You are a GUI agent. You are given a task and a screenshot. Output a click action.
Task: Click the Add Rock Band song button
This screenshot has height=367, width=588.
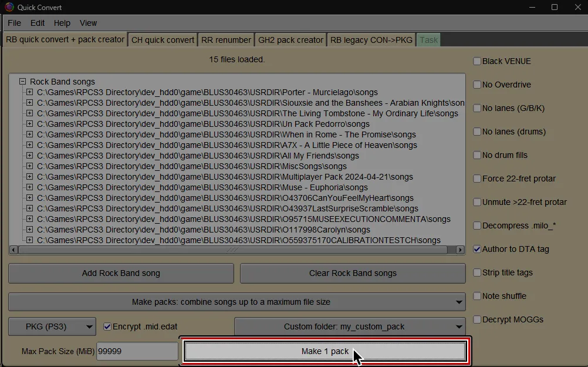pyautogui.click(x=121, y=273)
